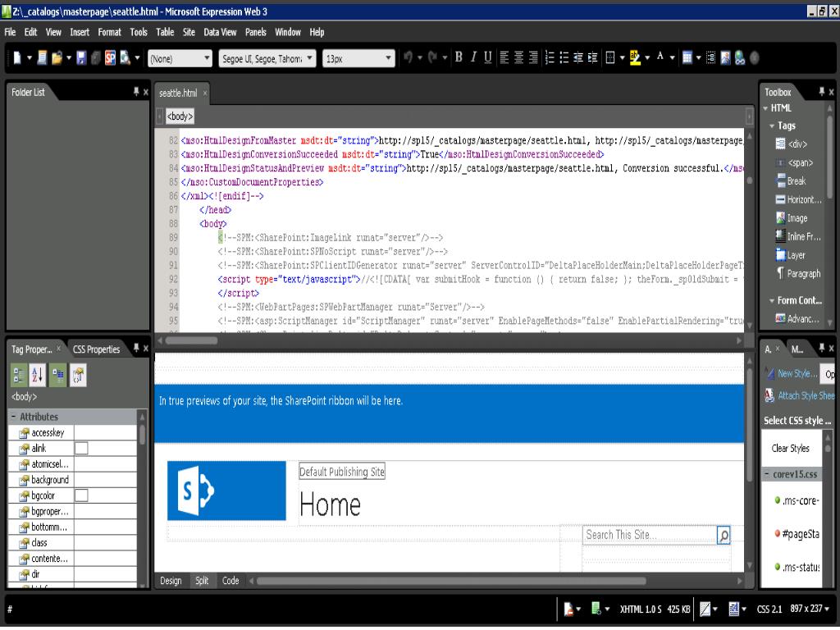Click the Preview in Browser toolbar icon

[x=125, y=58]
